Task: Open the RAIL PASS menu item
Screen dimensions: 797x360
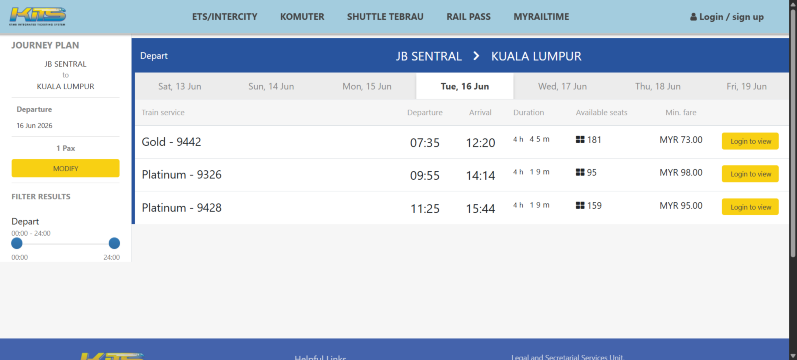Action: [x=469, y=17]
